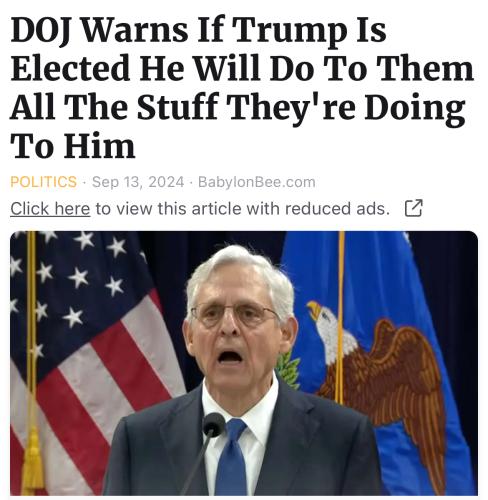
Task: Click the Sep 13, 2024 date
Action: coord(138,182)
